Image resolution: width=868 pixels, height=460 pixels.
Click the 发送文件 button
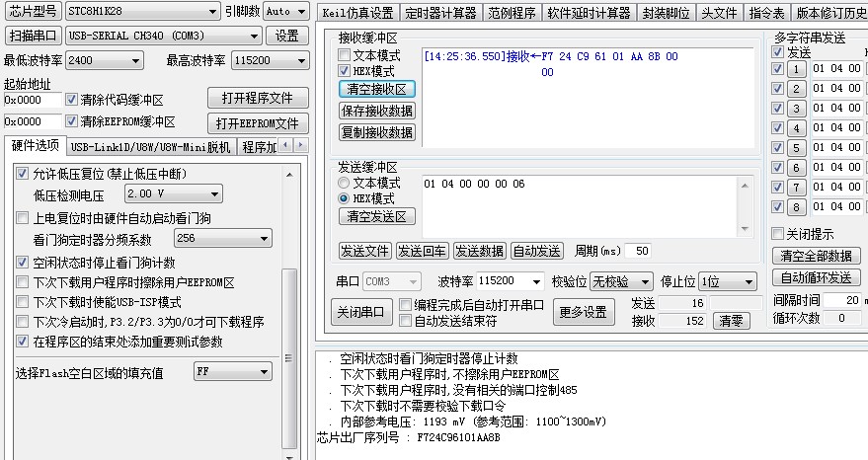click(x=364, y=252)
